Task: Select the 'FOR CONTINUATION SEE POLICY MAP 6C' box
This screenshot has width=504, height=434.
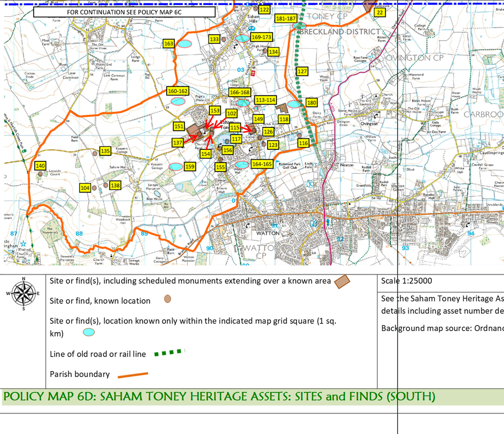Action: 124,12
